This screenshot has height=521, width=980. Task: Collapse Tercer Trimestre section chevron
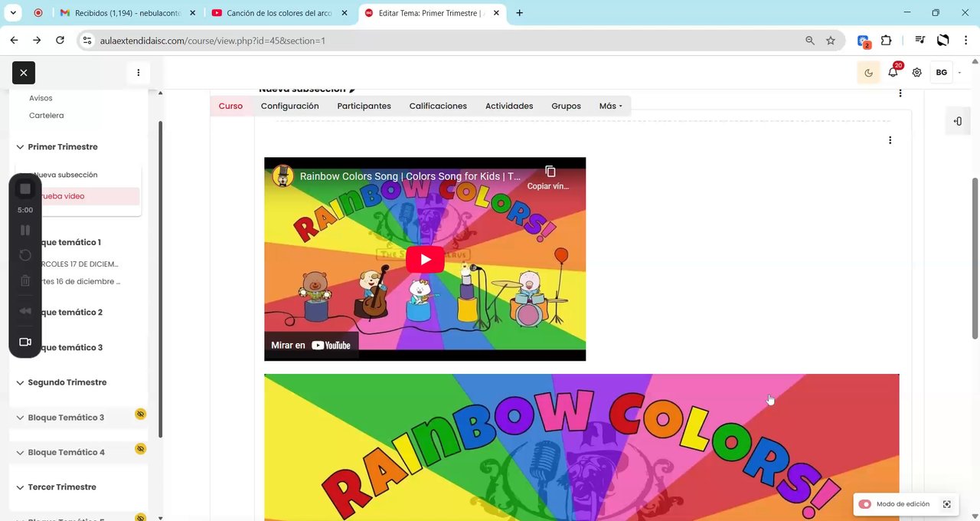21,487
